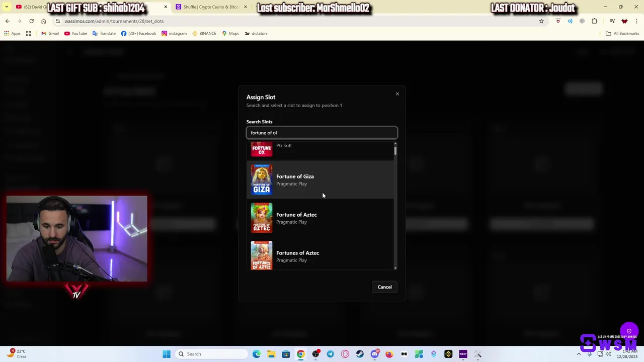The width and height of the screenshot is (644, 362).
Task: Close the Assign Slot dialog
Action: point(397,94)
